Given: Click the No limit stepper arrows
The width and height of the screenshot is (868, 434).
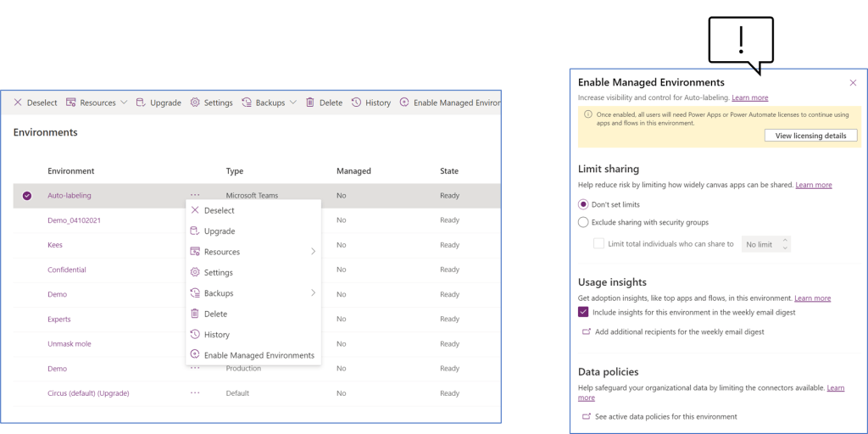Looking at the screenshot, I should click(785, 244).
